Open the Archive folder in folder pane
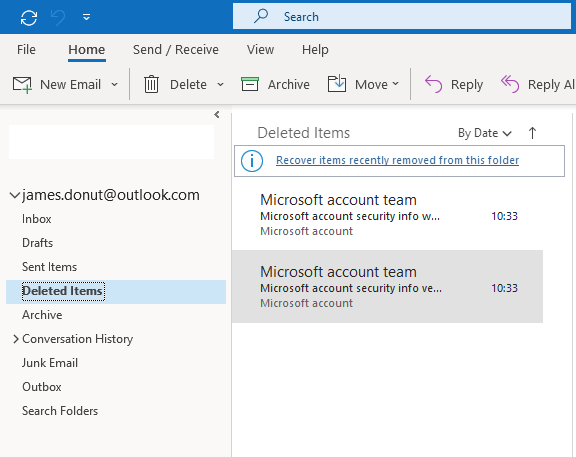Image resolution: width=576 pixels, height=457 pixels. coord(42,315)
